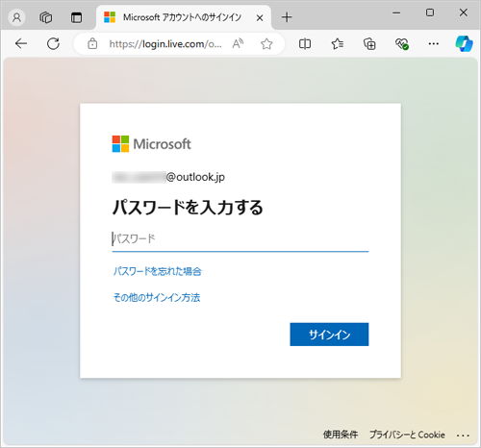Open その他のサインイン方法 link
The height and width of the screenshot is (448, 481).
(157, 298)
